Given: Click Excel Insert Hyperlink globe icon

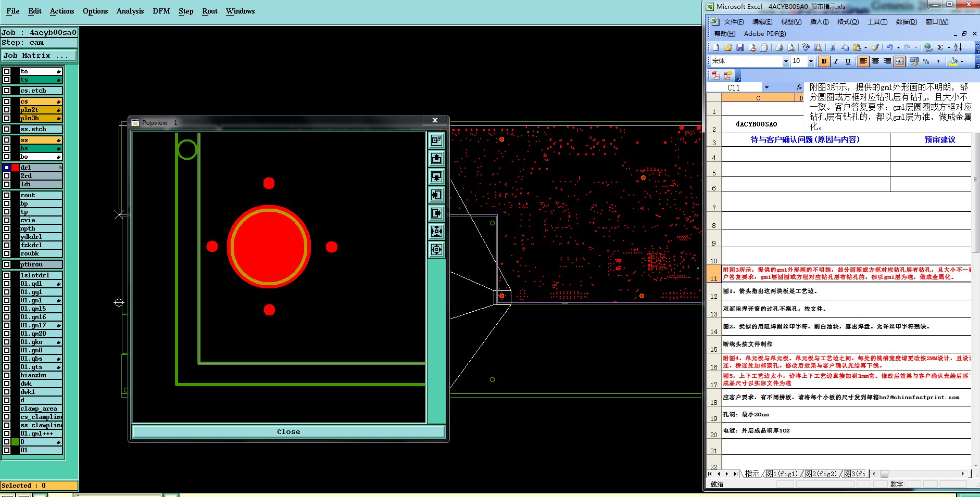Looking at the screenshot, I should click(928, 47).
